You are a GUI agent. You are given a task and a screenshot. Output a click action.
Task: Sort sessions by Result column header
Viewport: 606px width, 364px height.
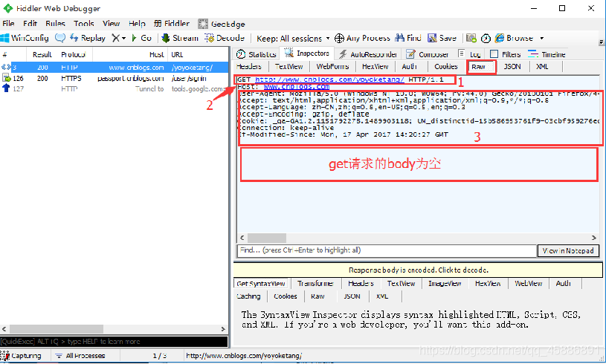tap(42, 54)
